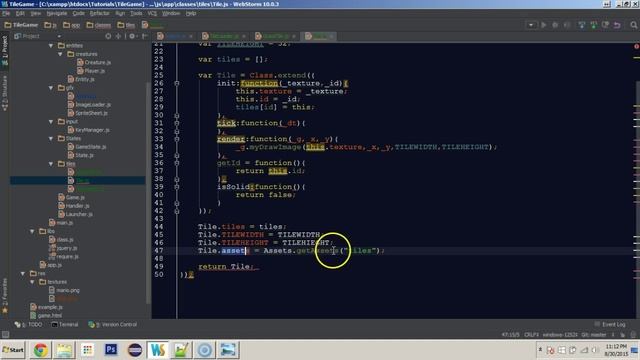The height and width of the screenshot is (360, 640).
Task: Click the scroll-from-source target icon in Project panel
Action: [108, 36]
